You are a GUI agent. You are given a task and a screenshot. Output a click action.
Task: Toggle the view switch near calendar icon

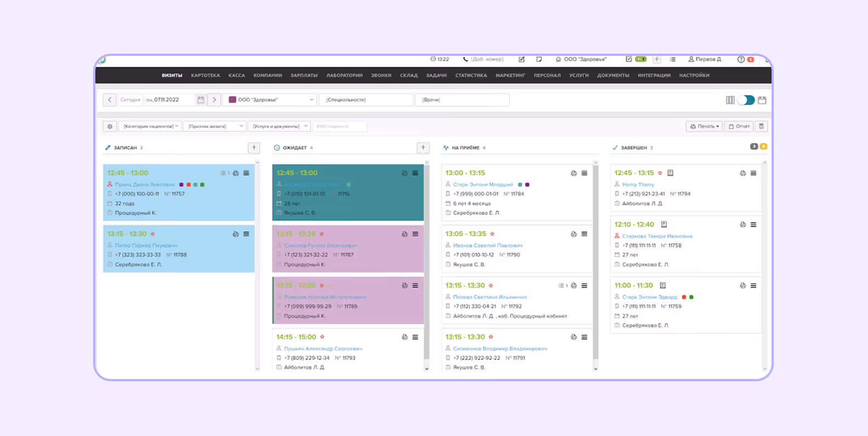[x=746, y=100]
